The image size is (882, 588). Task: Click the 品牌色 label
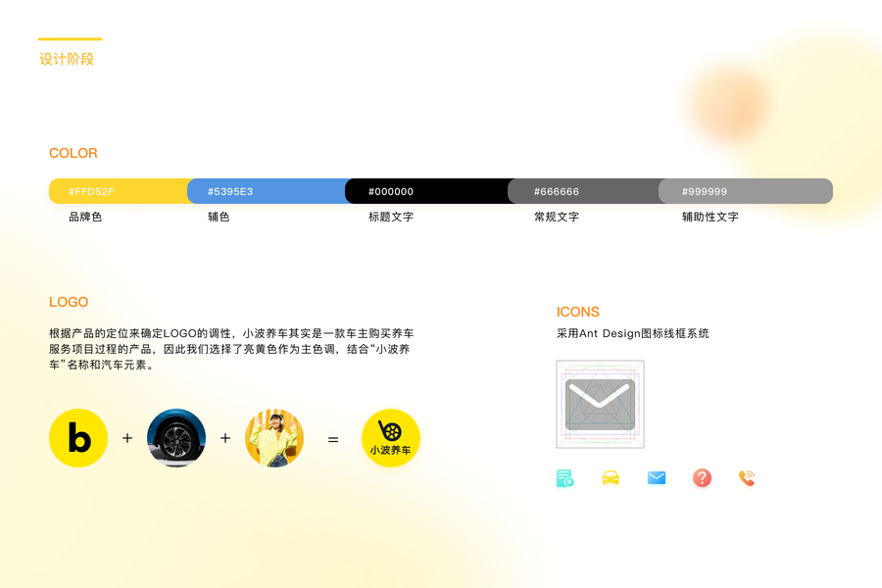pyautogui.click(x=85, y=217)
